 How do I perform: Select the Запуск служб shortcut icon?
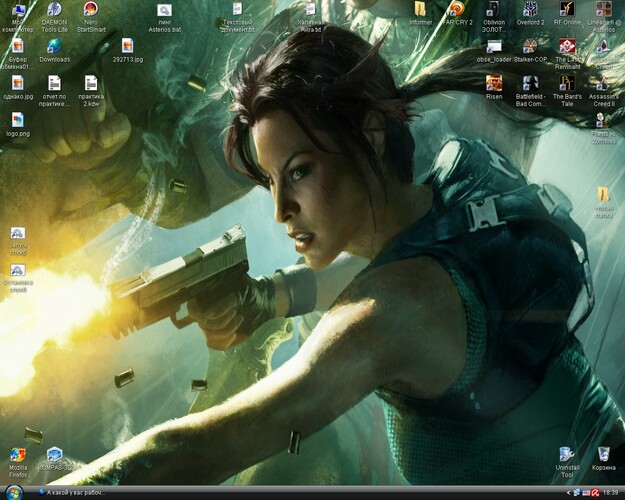click(x=18, y=233)
